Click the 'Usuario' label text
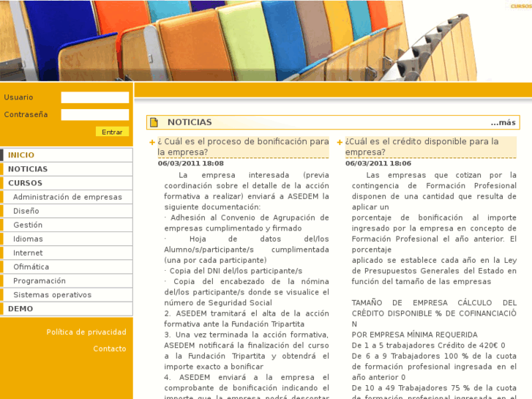Image resolution: width=532 pixels, height=399 pixels. (x=18, y=97)
